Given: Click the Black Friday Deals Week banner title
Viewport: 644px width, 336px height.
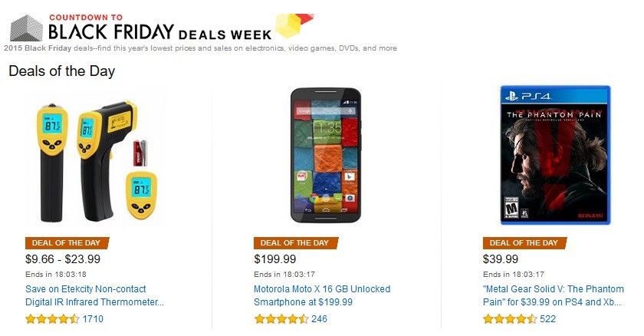Looking at the screenshot, I should point(160,31).
